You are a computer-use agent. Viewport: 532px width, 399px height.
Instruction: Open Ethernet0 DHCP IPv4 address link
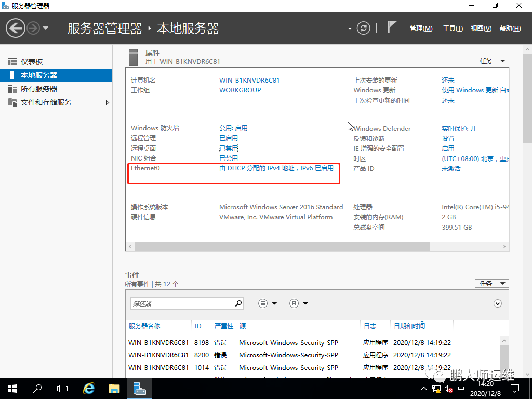pyautogui.click(x=276, y=168)
